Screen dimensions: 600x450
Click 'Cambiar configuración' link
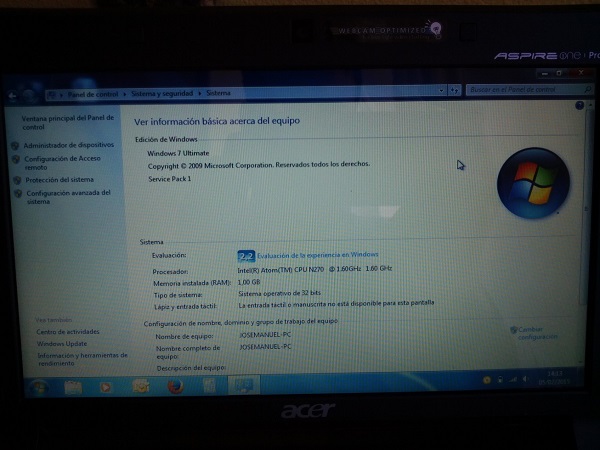pyautogui.click(x=538, y=333)
